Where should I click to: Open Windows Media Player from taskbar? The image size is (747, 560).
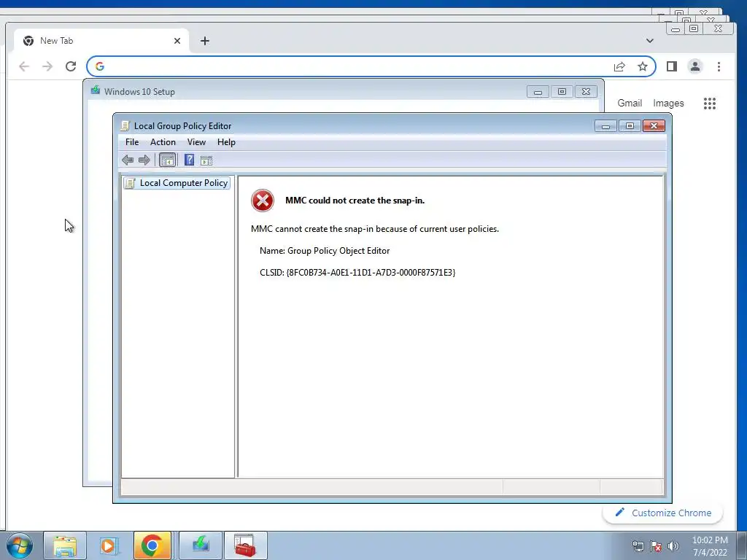109,545
